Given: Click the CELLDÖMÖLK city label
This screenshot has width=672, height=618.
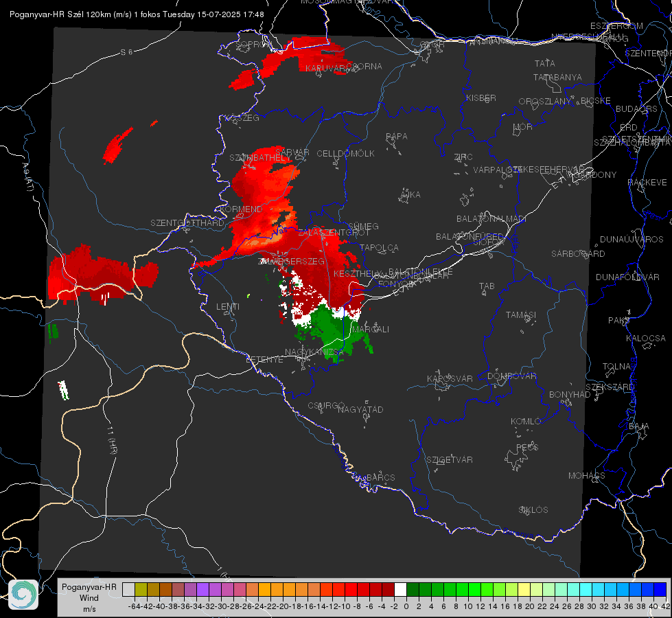Looking at the screenshot, I should tap(345, 154).
